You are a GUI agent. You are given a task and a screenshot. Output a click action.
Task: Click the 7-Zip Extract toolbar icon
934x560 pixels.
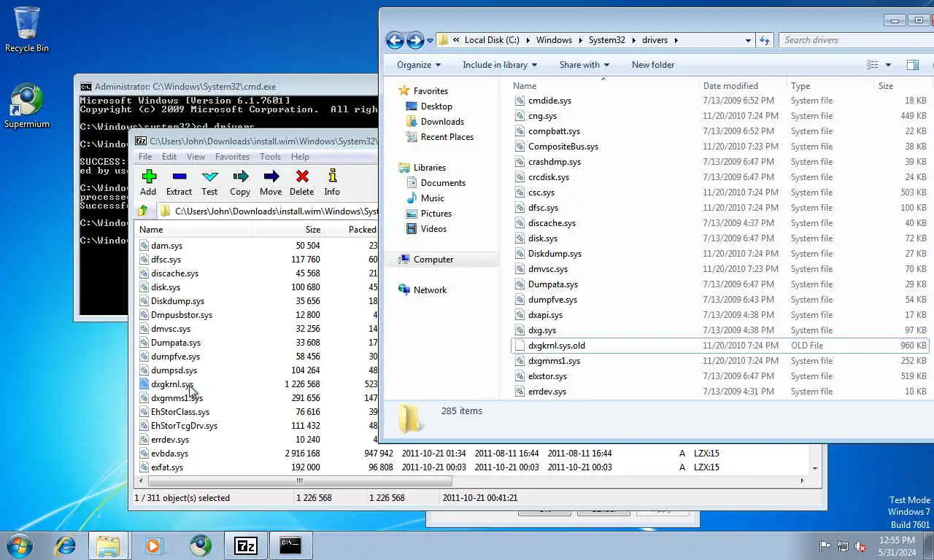179,176
